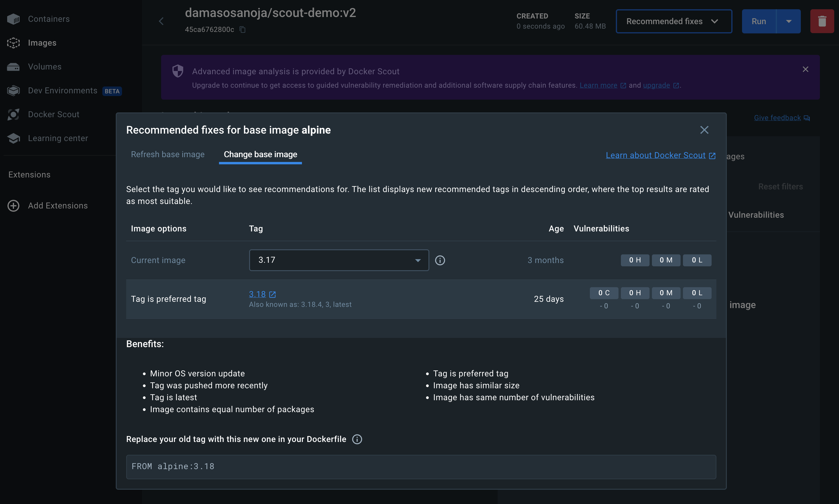Viewport: 839px width, 504px height.
Task: Open Dev Environments icon in sidebar
Action: 13,91
